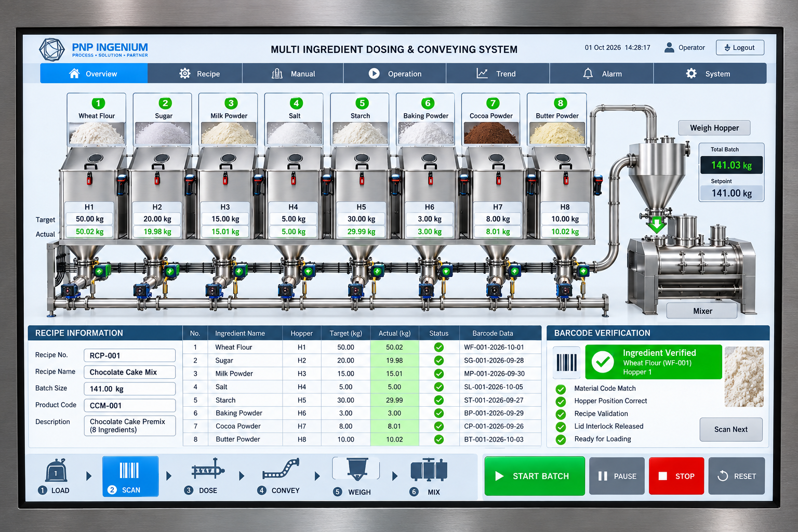
Task: Click the Lid Interlock Released check icon
Action: pos(561,427)
